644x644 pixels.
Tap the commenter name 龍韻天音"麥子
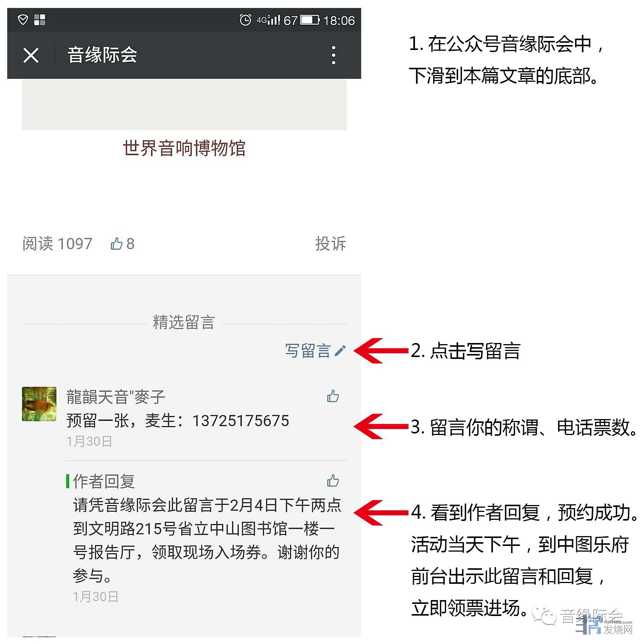click(x=116, y=397)
